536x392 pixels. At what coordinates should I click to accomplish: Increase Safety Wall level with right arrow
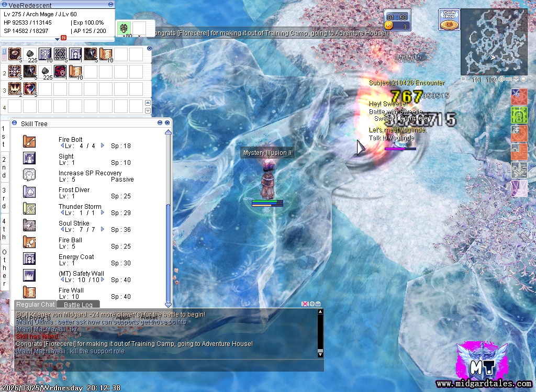coord(102,279)
